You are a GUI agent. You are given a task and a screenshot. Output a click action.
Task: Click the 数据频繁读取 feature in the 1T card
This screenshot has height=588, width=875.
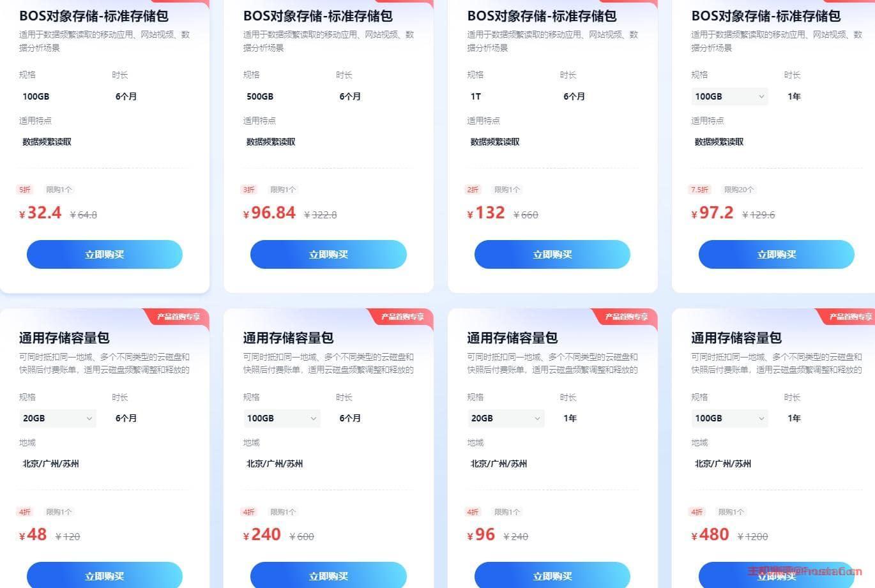pyautogui.click(x=495, y=142)
